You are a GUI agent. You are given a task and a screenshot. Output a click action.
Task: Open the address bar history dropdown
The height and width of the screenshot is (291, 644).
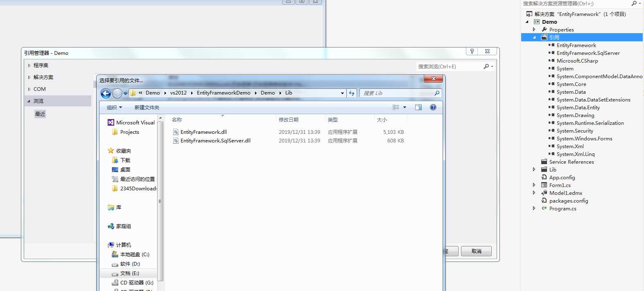pos(342,93)
